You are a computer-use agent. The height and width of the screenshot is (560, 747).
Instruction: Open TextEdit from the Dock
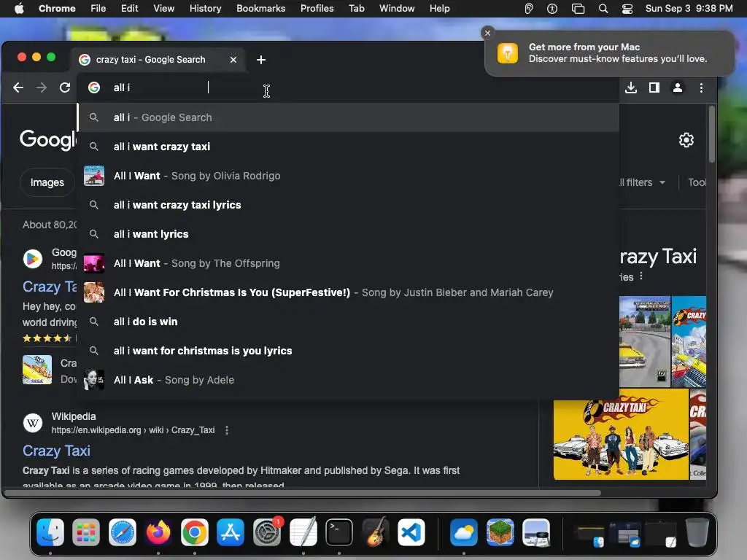click(303, 532)
